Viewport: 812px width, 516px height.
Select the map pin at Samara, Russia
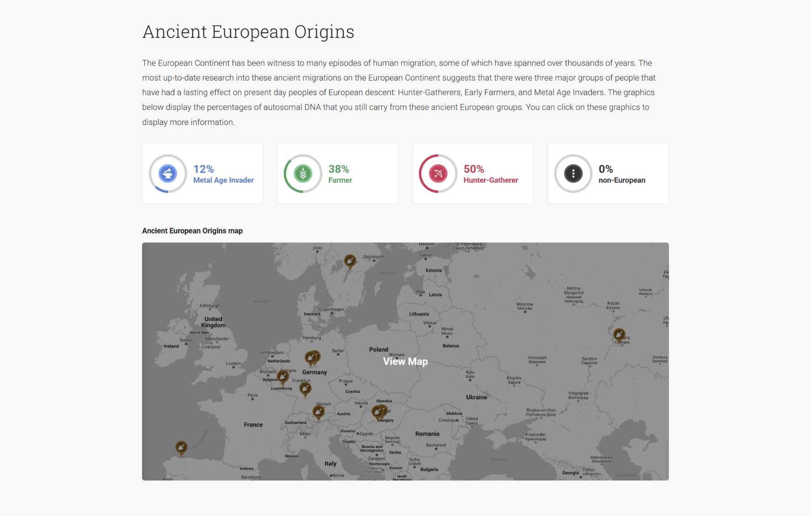tap(619, 335)
